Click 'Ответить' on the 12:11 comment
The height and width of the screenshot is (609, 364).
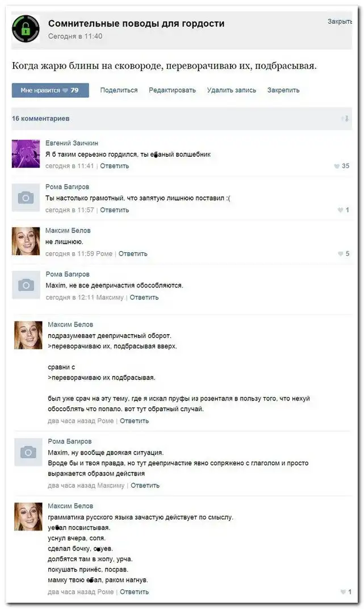[x=144, y=298]
